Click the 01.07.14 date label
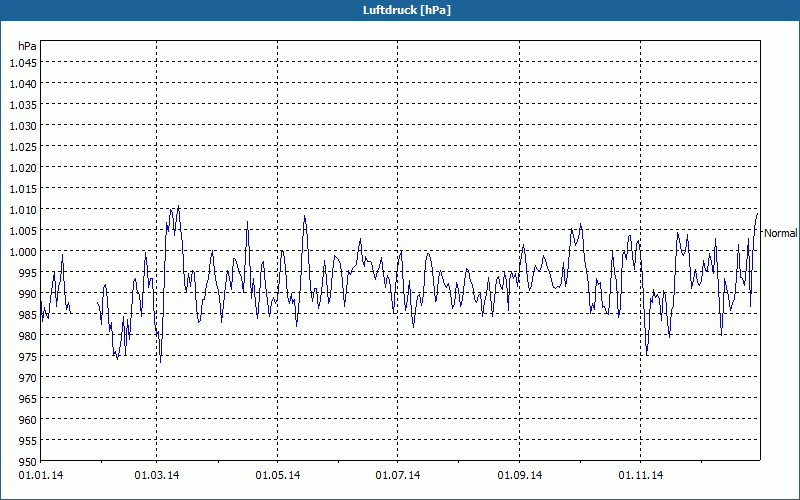This screenshot has width=800, height=500. coord(398,476)
